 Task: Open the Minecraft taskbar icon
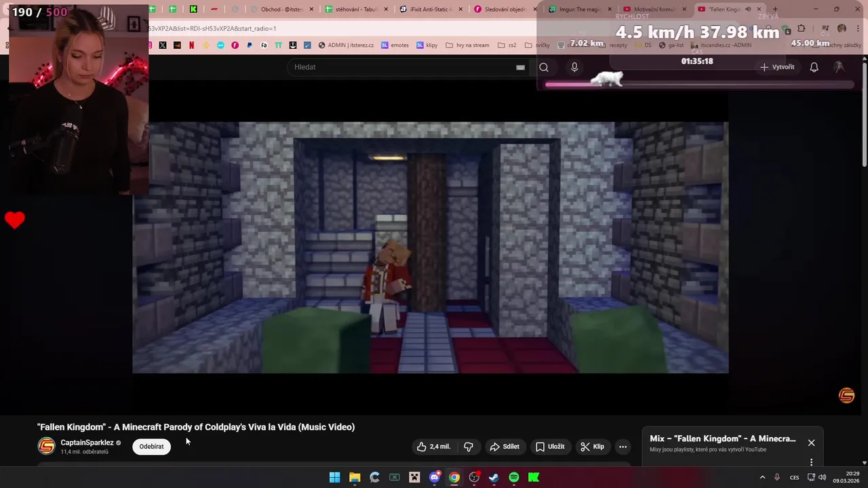[x=414, y=477]
